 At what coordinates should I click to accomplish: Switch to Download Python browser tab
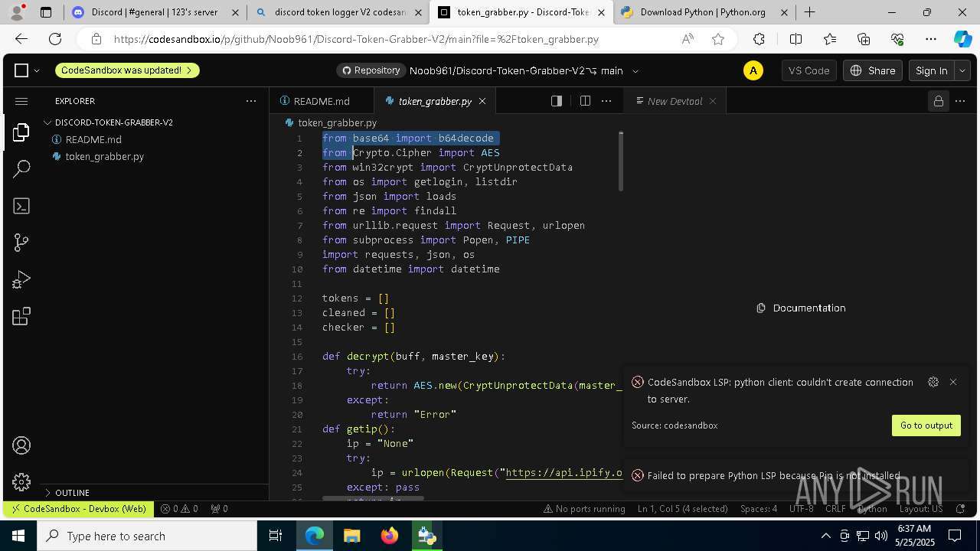(x=703, y=12)
